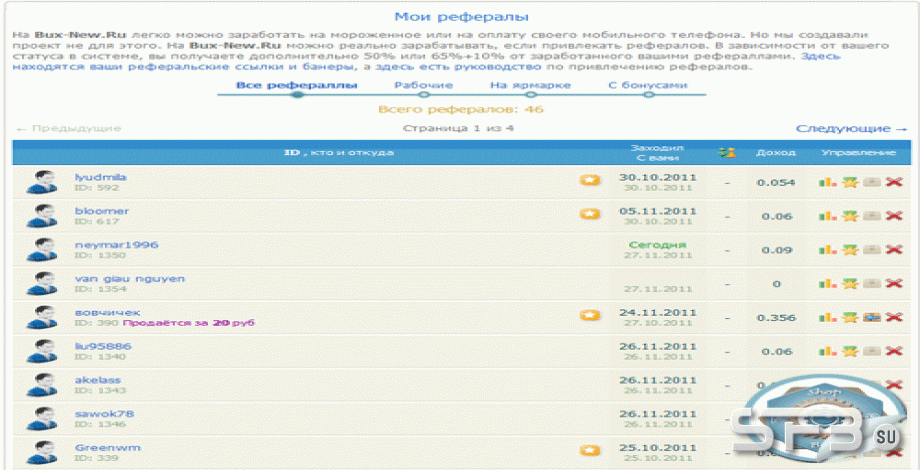Open the lyudmila profile link
The height and width of the screenshot is (470, 920).
point(101,177)
